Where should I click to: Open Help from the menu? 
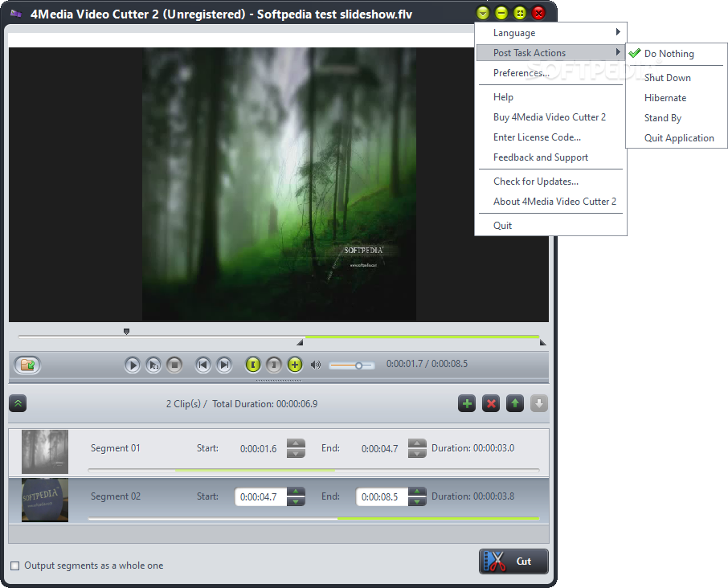pos(551,97)
